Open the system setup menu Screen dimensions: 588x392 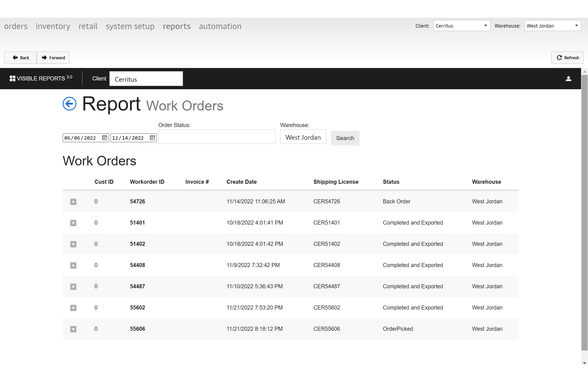click(x=130, y=26)
